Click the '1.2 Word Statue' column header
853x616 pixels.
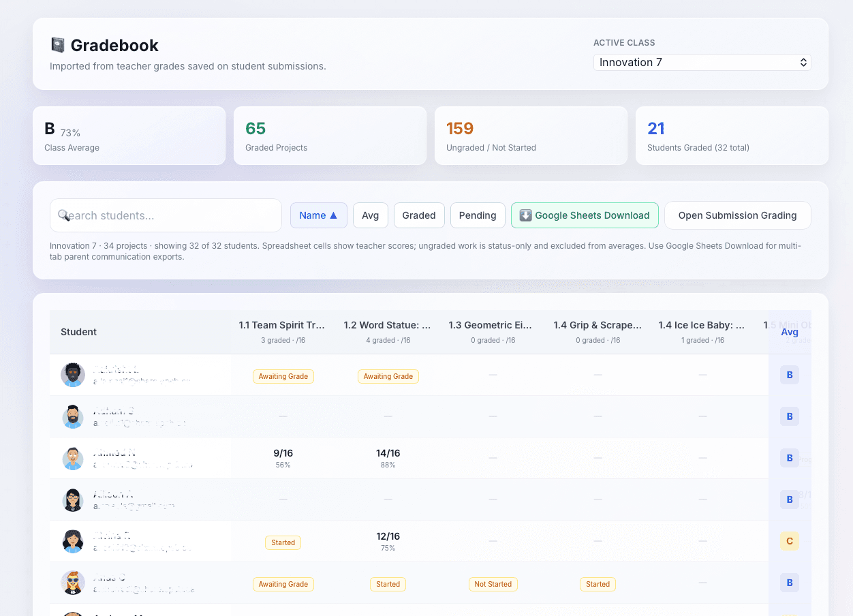(x=388, y=325)
